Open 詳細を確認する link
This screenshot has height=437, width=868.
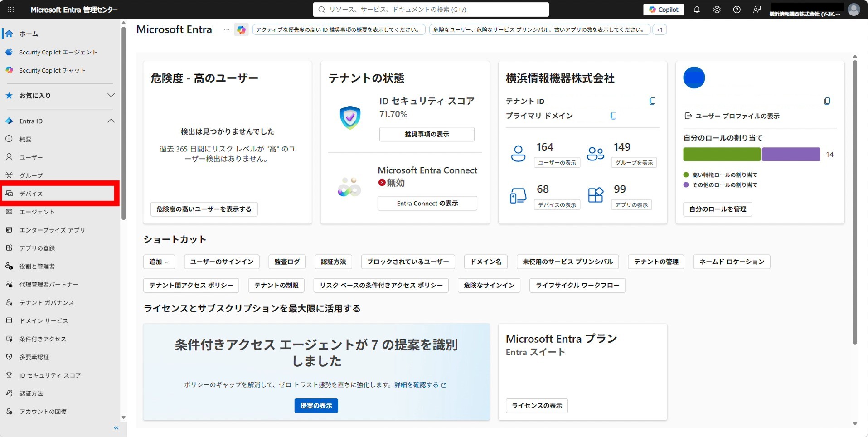coord(420,385)
